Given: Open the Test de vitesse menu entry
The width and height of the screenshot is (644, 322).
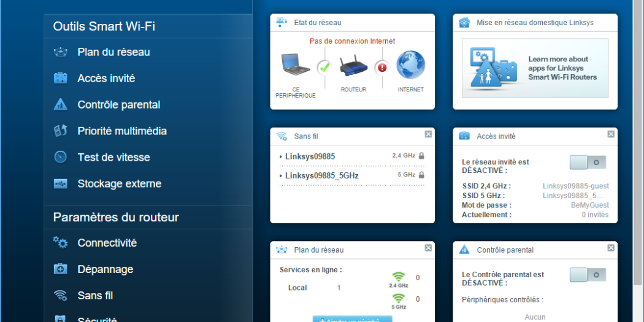Looking at the screenshot, I should (113, 157).
